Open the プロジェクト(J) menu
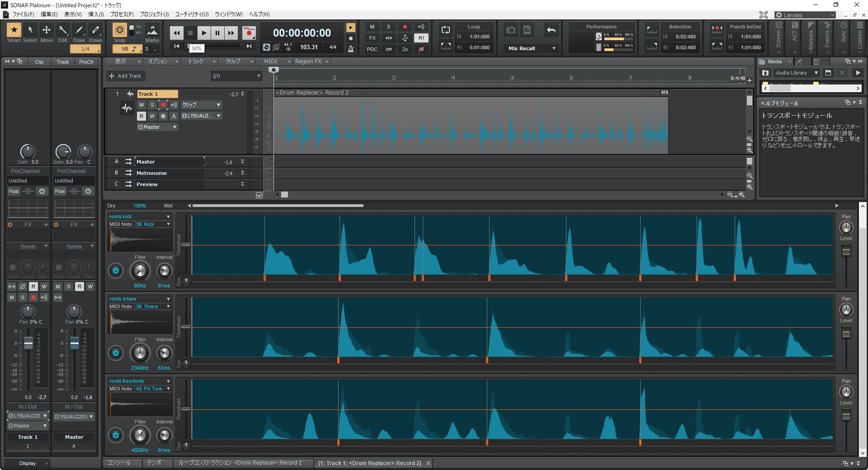This screenshot has width=868, height=470. tap(154, 14)
